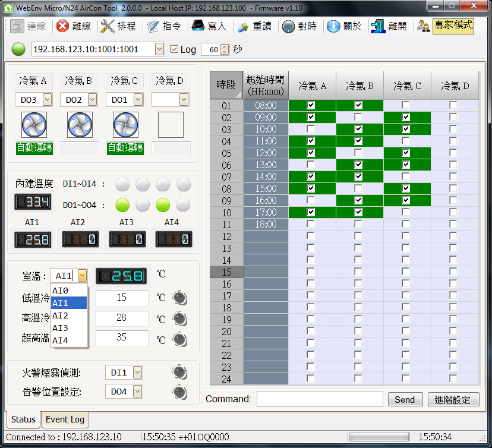This screenshot has height=448, width=492.
Task: Click the 冷氣 D label button
Action: coord(170,81)
